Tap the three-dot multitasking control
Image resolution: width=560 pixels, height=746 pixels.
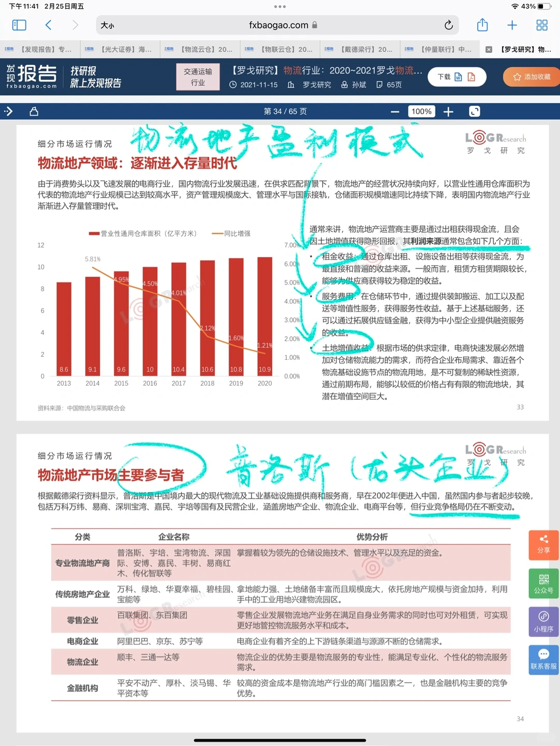(x=280, y=7)
